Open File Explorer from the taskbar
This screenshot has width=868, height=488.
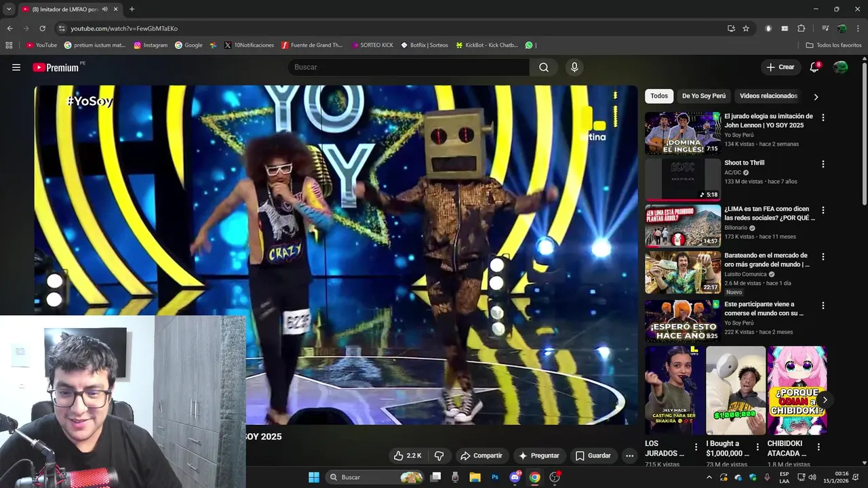pyautogui.click(x=475, y=477)
